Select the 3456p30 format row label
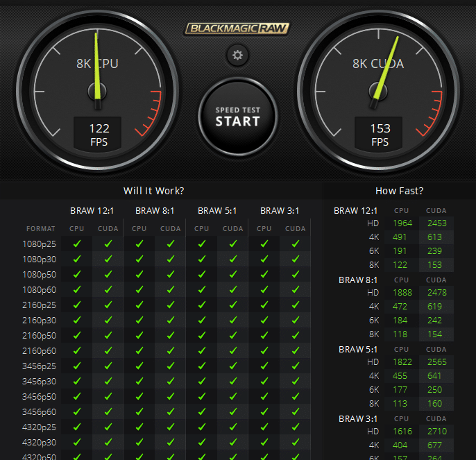 pyautogui.click(x=39, y=382)
